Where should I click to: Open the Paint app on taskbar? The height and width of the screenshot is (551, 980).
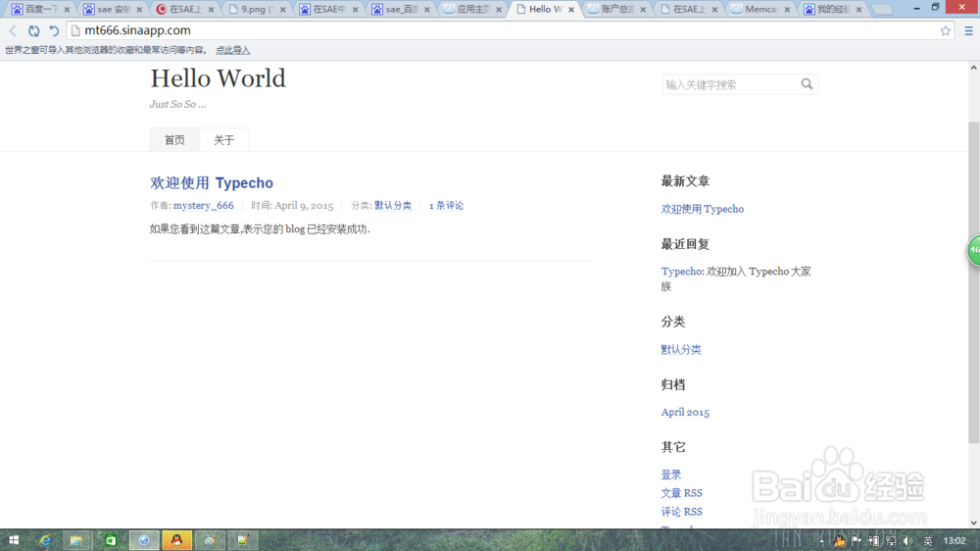pos(210,540)
